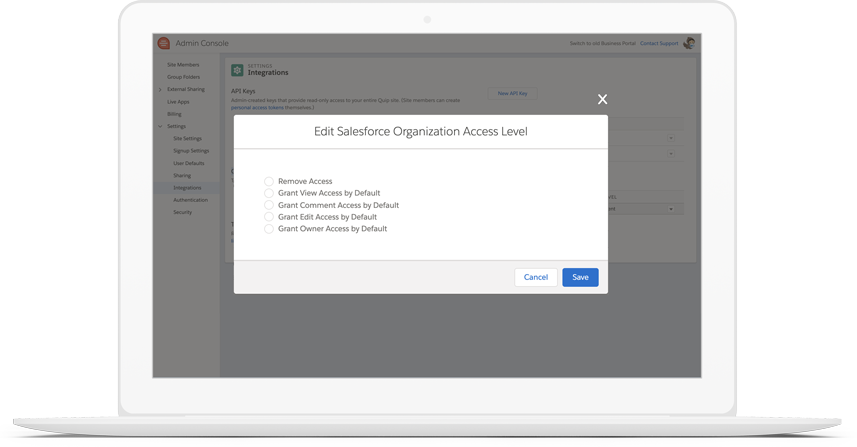This screenshot has height=447, width=857.
Task: Open the Site Members sidebar item
Action: point(183,64)
